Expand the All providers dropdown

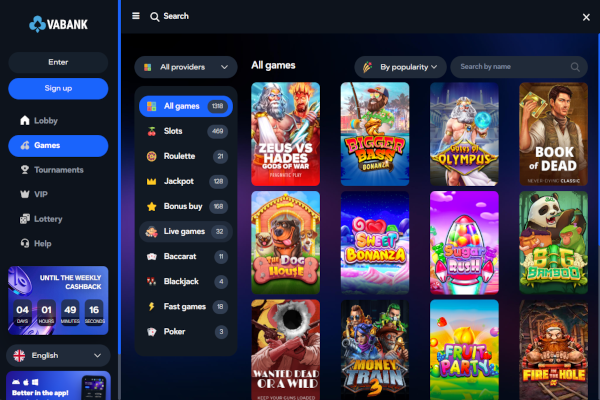point(186,67)
